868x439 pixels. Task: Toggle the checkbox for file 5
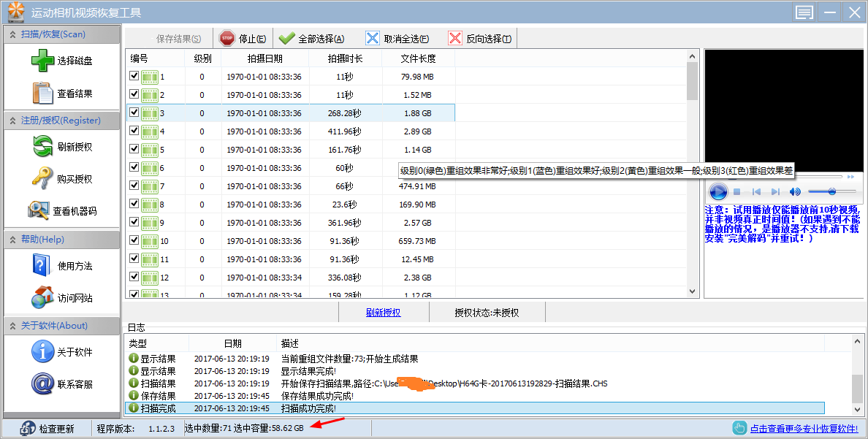(134, 149)
